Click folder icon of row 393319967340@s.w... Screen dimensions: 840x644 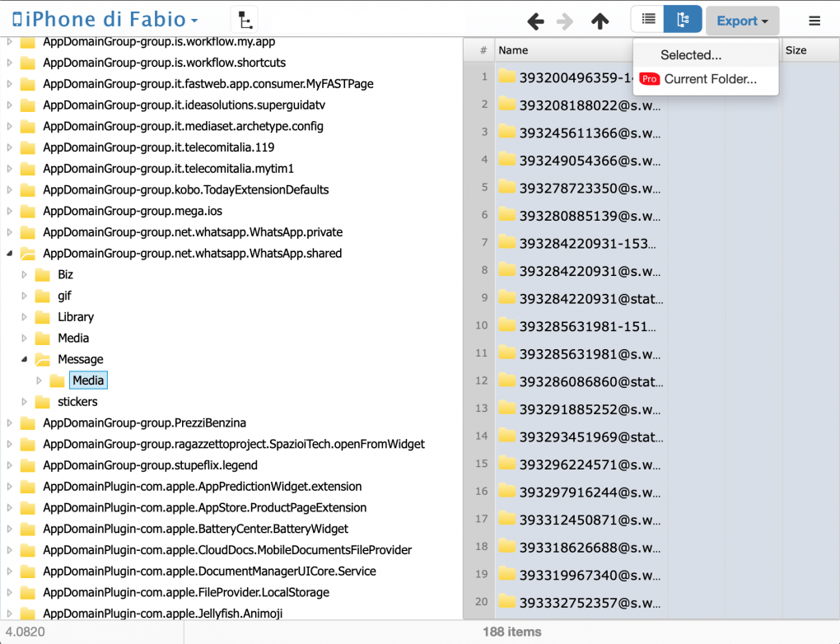tap(506, 574)
